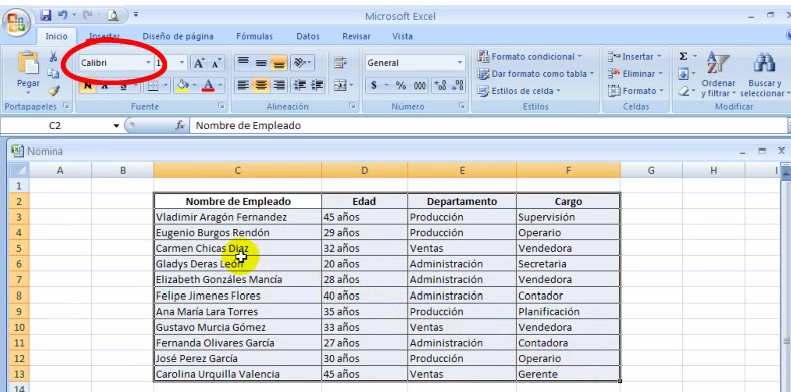Open the Office button menu
Screen dimensions: 791x392
click(x=17, y=22)
